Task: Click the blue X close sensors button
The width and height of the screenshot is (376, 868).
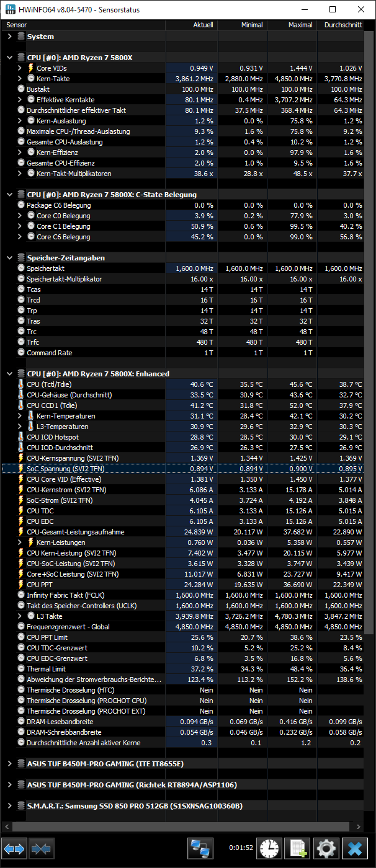Action: [x=355, y=848]
